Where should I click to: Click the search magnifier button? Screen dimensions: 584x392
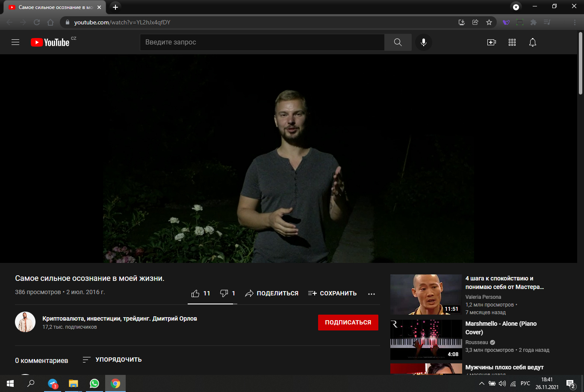398,42
